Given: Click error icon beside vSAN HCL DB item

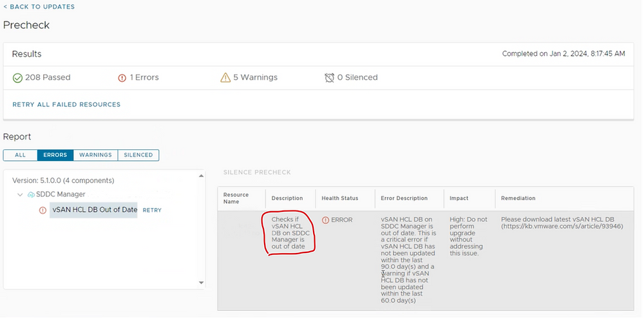Looking at the screenshot, I should pyautogui.click(x=43, y=210).
